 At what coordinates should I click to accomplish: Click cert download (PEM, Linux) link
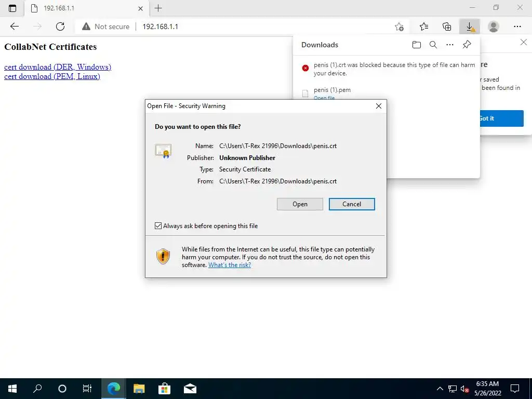tap(52, 76)
